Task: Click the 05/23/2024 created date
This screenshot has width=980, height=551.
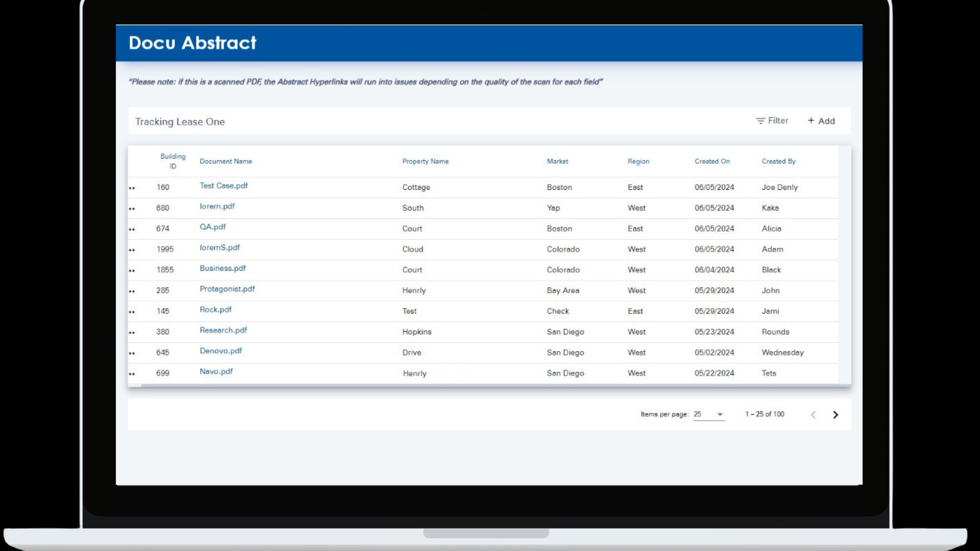Action: pyautogui.click(x=714, y=332)
